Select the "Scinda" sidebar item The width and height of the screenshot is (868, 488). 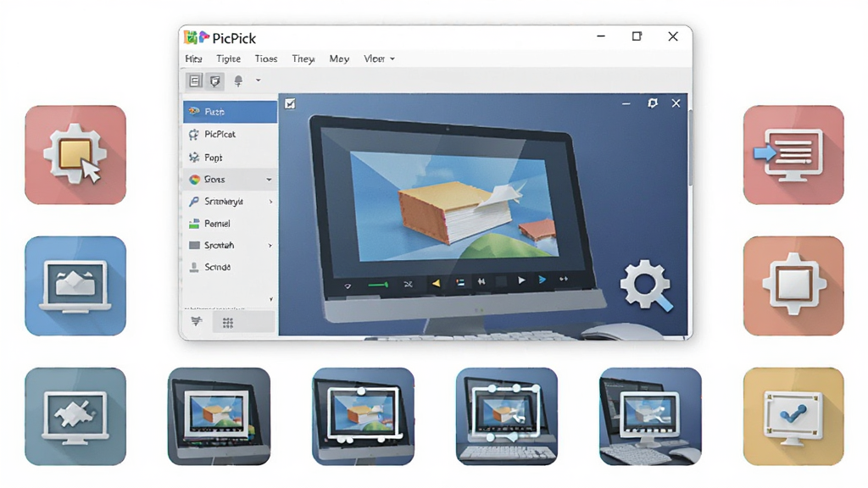click(231, 267)
